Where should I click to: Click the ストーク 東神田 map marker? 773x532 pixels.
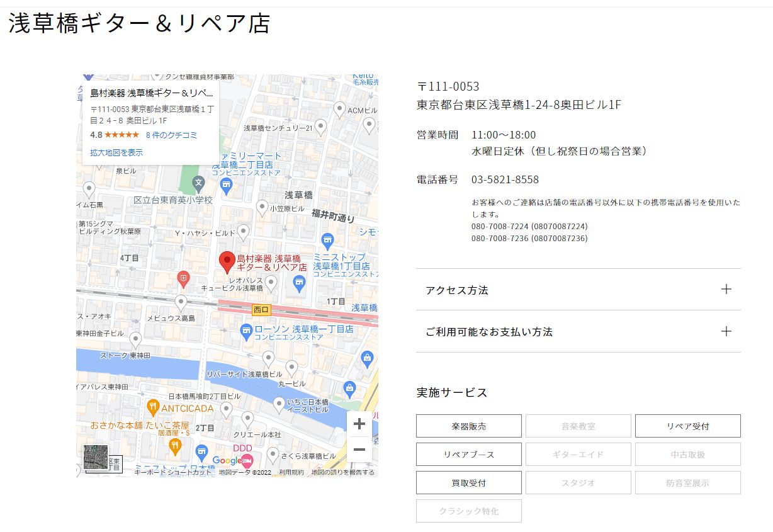click(135, 340)
